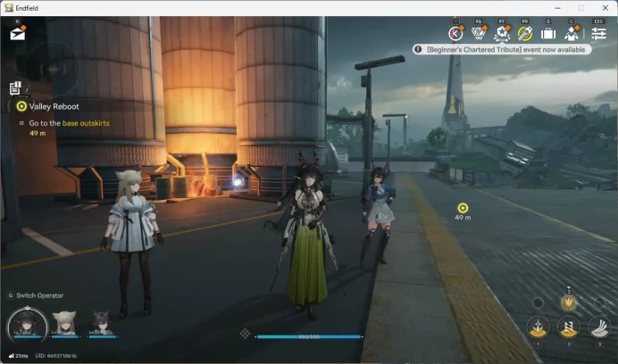Screen dimensions: 618x364
Task: Click the Endfield window title icon
Action: 8,8
